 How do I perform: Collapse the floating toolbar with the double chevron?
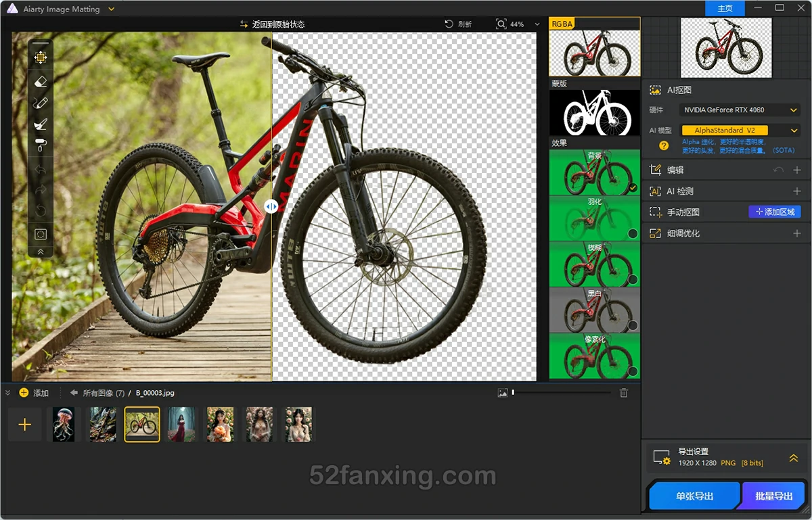coord(41,252)
